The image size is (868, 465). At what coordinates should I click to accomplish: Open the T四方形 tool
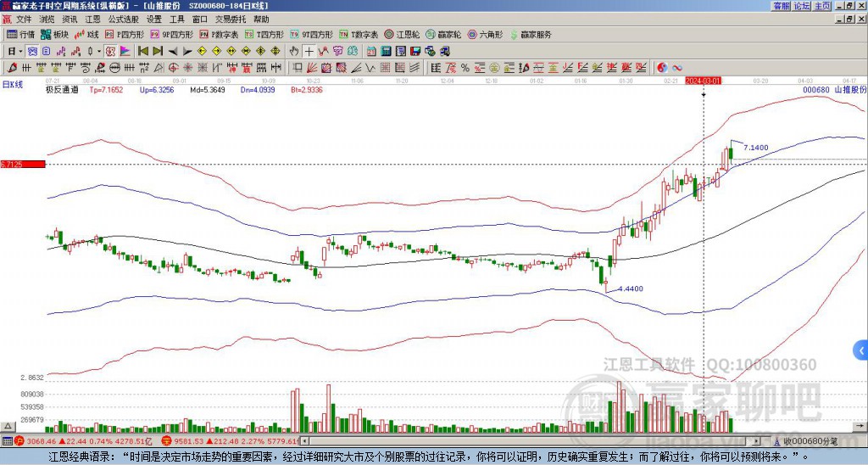[264, 34]
